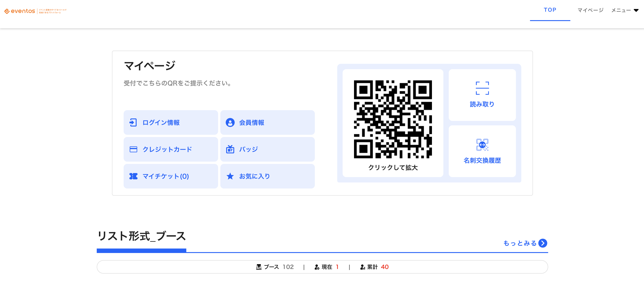Click the member profile icon

tap(230, 122)
